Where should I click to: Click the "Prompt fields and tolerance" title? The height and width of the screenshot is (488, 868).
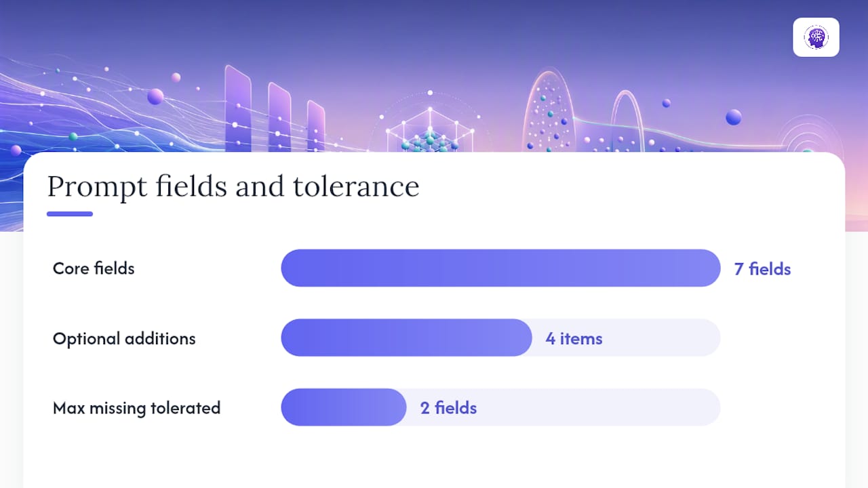pos(233,186)
